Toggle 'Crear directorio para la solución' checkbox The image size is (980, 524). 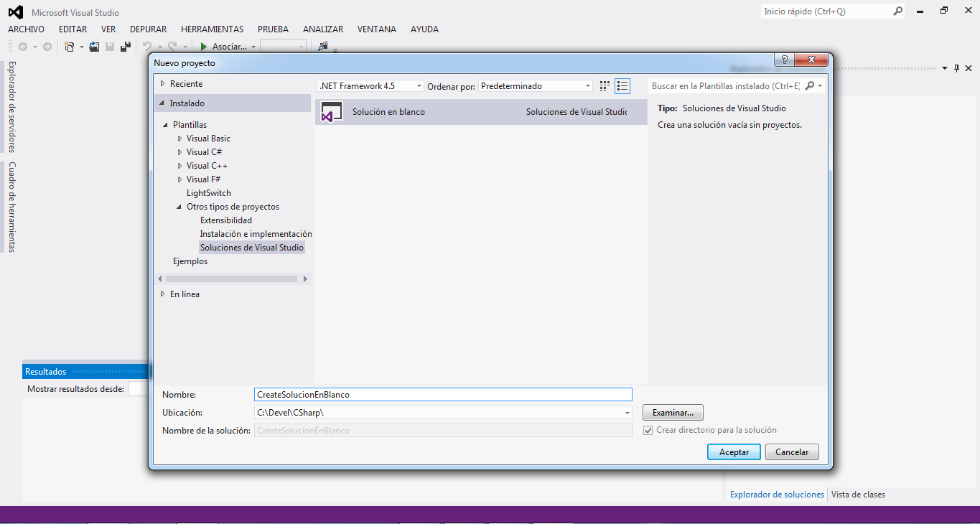648,431
